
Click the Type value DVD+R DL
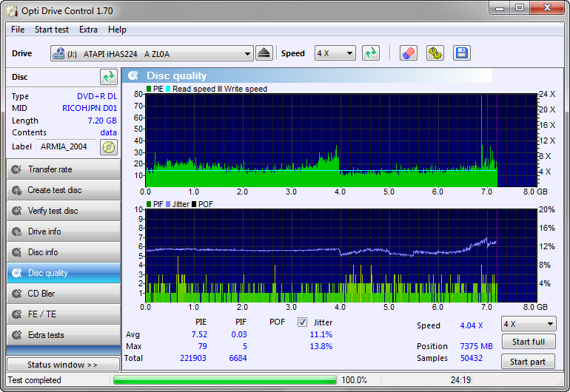coord(97,96)
